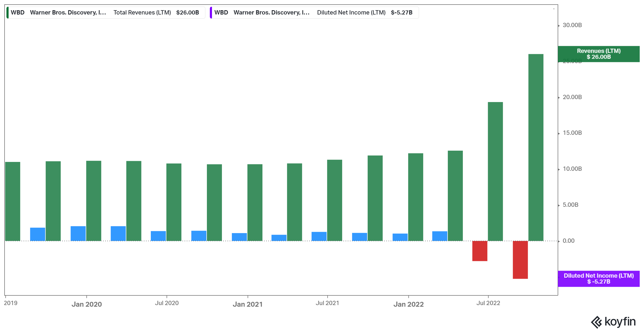Click the purple Diluted Net Income legend swatch

click(211, 13)
